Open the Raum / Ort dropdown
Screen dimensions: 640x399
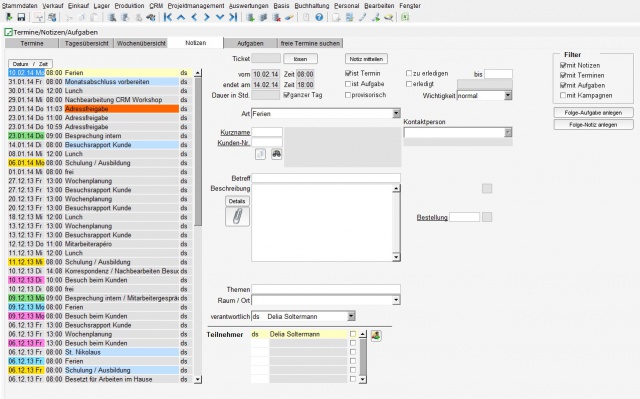(x=396, y=300)
